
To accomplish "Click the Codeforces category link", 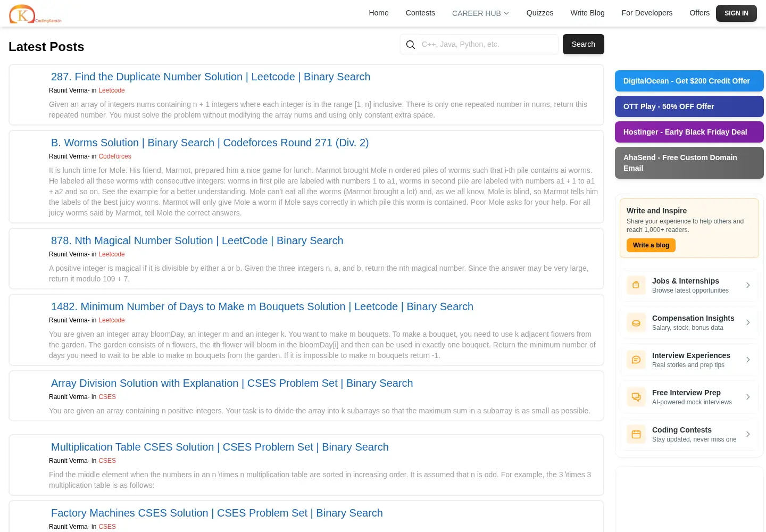I will click(x=115, y=156).
